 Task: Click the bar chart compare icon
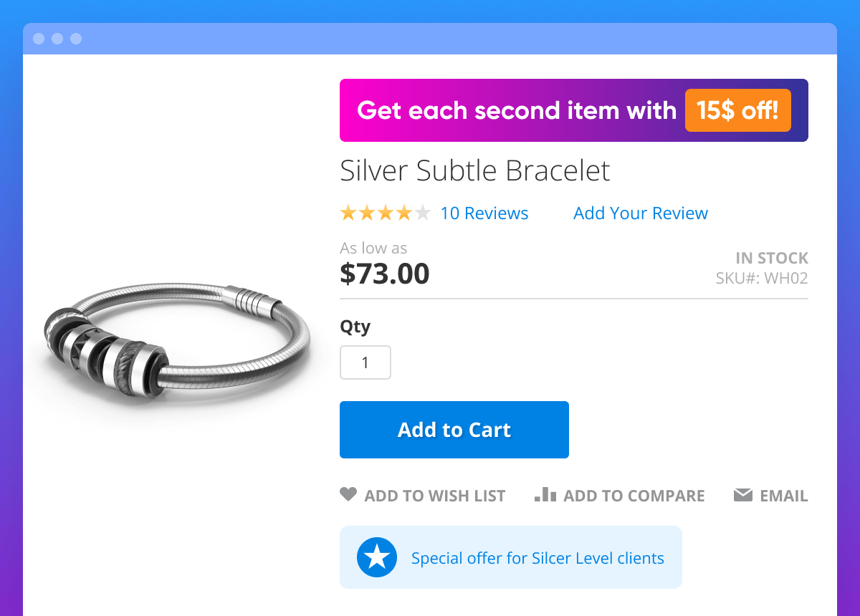[545, 494]
